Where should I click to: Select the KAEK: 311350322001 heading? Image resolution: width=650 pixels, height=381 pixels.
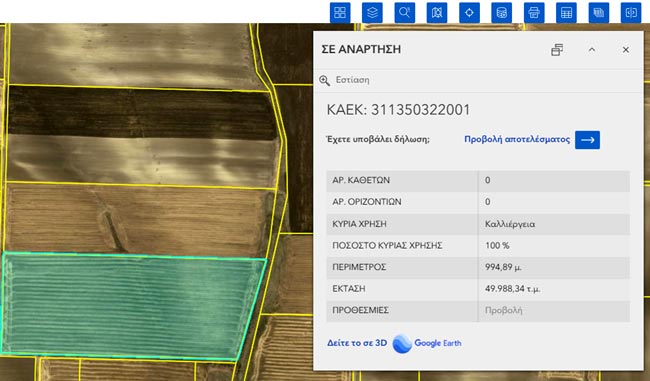pos(398,110)
